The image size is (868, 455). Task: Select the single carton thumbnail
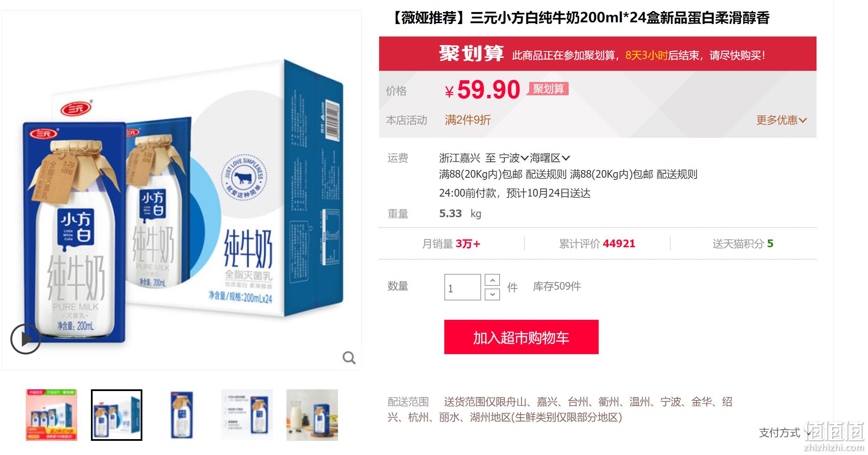[182, 415]
